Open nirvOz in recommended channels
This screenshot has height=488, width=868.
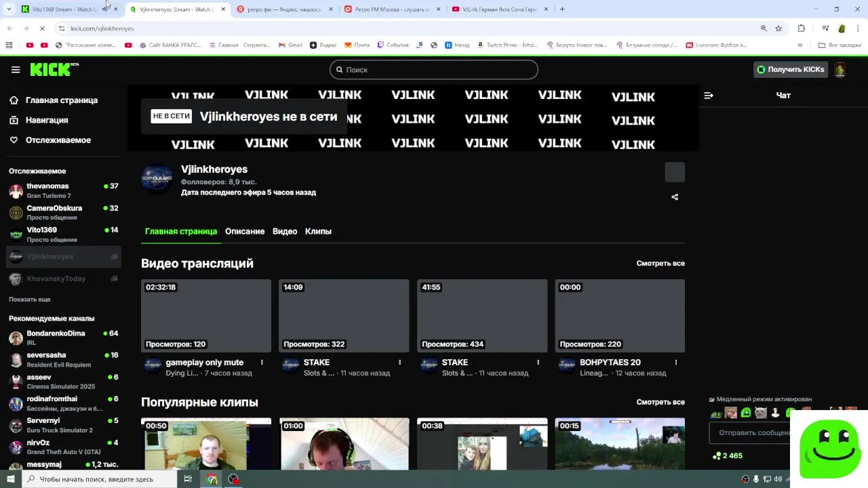(64, 447)
